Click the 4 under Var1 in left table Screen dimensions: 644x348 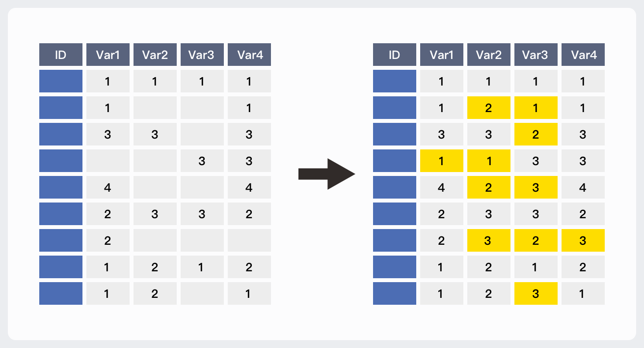pyautogui.click(x=107, y=187)
